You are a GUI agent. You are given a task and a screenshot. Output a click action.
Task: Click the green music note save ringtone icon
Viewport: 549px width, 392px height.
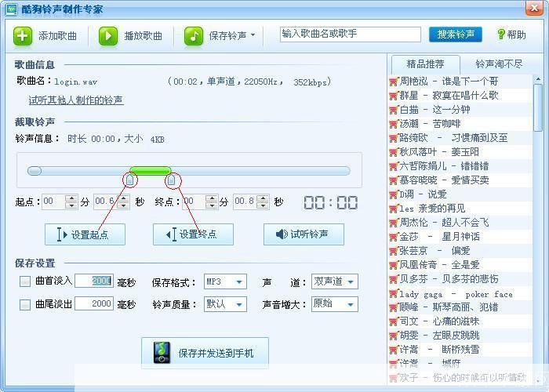(x=194, y=36)
